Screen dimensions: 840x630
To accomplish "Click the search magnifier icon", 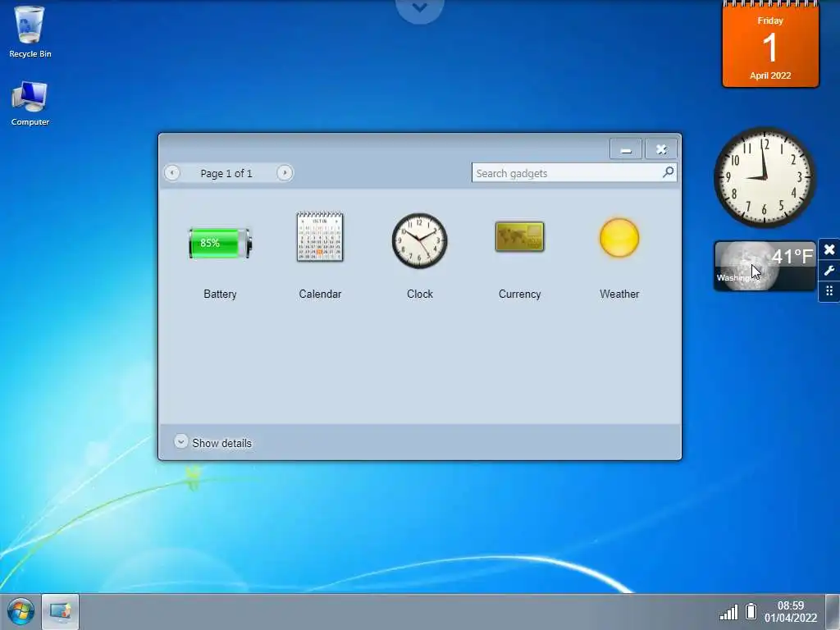I will tap(668, 172).
